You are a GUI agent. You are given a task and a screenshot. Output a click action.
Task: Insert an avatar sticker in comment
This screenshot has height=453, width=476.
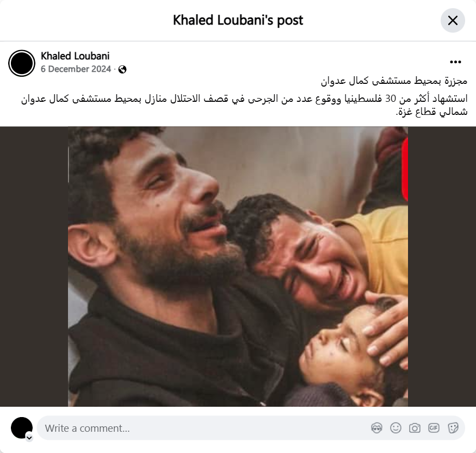point(376,428)
